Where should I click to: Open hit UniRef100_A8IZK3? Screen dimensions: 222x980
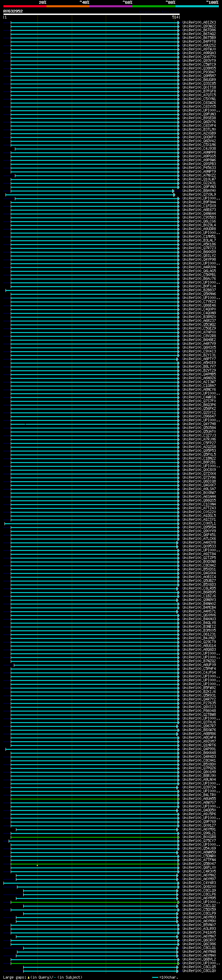[199, 23]
